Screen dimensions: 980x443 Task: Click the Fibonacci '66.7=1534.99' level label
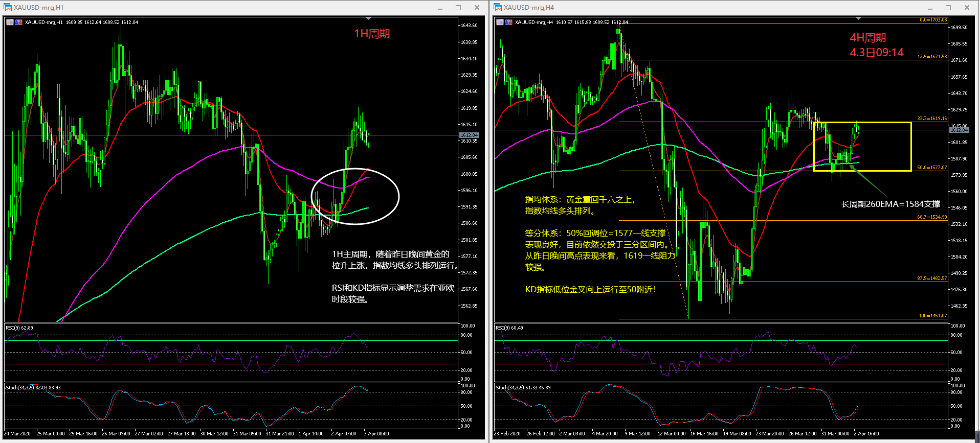[x=932, y=217]
